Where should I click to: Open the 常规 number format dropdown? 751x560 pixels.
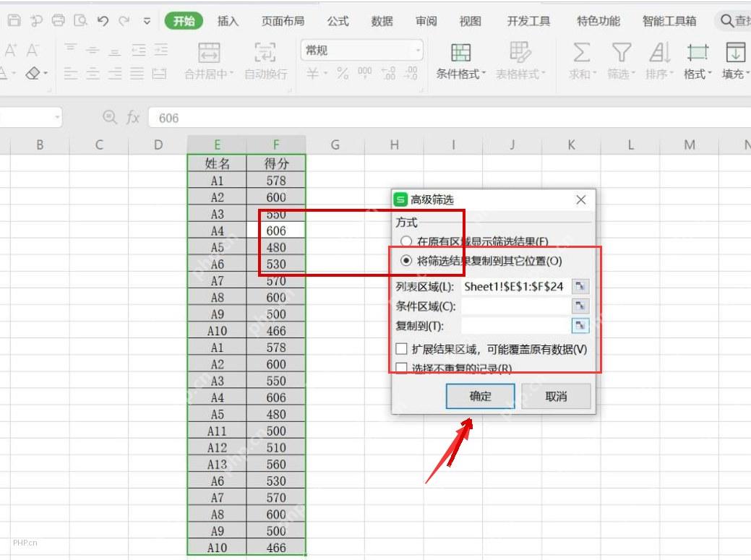click(418, 51)
